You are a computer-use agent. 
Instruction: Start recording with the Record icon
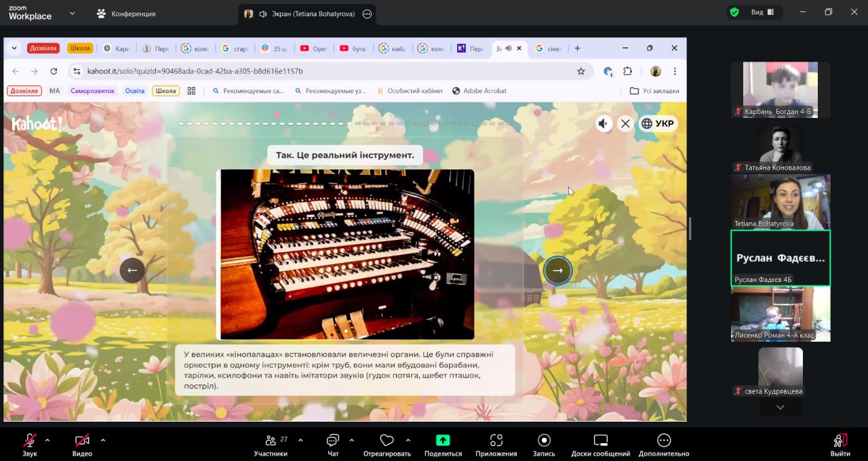pos(543,441)
